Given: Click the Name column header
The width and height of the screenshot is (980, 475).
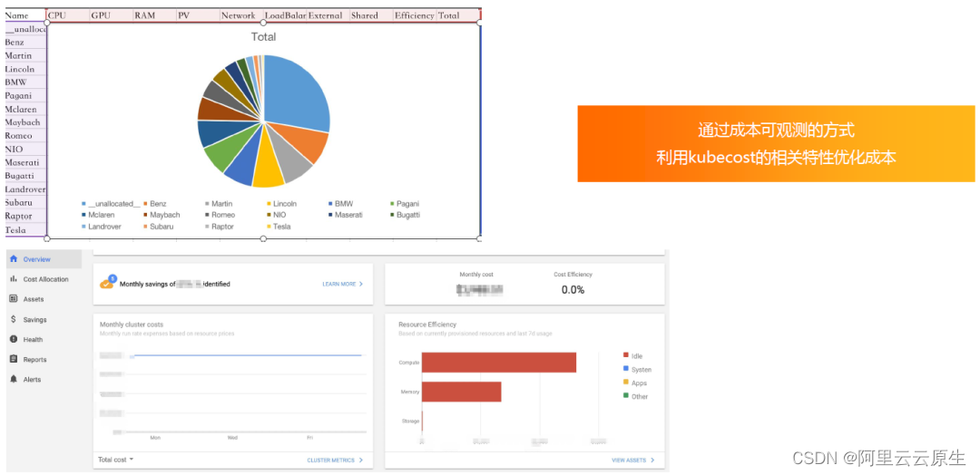Looking at the screenshot, I should tap(25, 15).
